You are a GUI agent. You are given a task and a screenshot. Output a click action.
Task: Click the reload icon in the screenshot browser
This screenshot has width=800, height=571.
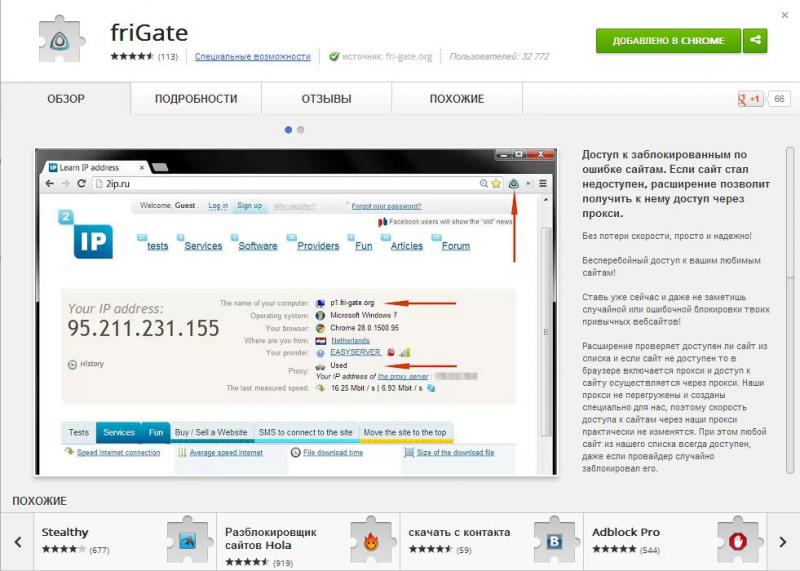coord(81,184)
